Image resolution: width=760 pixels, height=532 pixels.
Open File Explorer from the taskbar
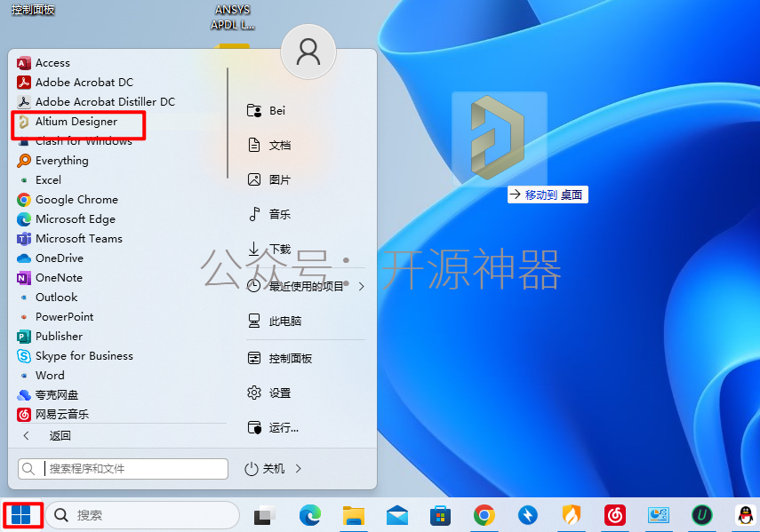(354, 515)
